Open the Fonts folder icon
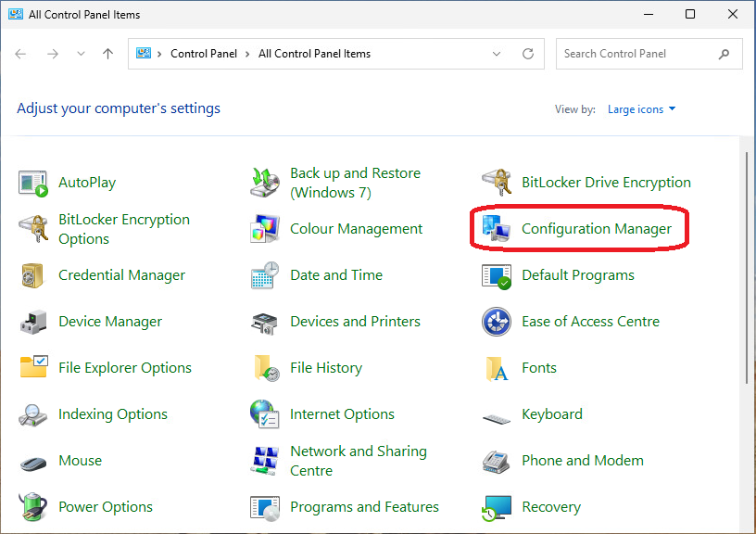 (497, 368)
